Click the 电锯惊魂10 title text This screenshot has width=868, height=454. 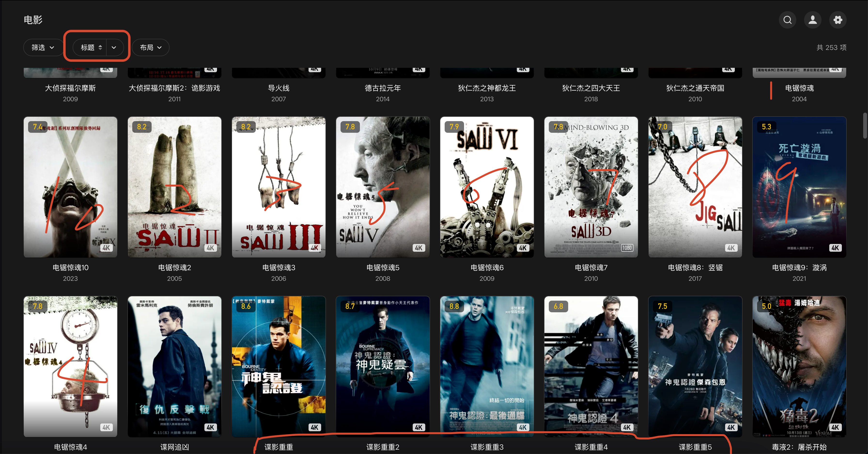click(70, 268)
